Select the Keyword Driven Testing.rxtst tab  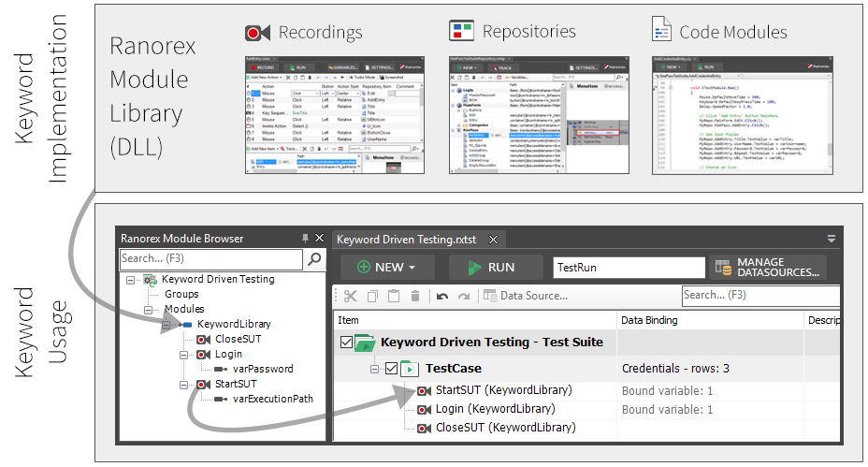(x=406, y=240)
